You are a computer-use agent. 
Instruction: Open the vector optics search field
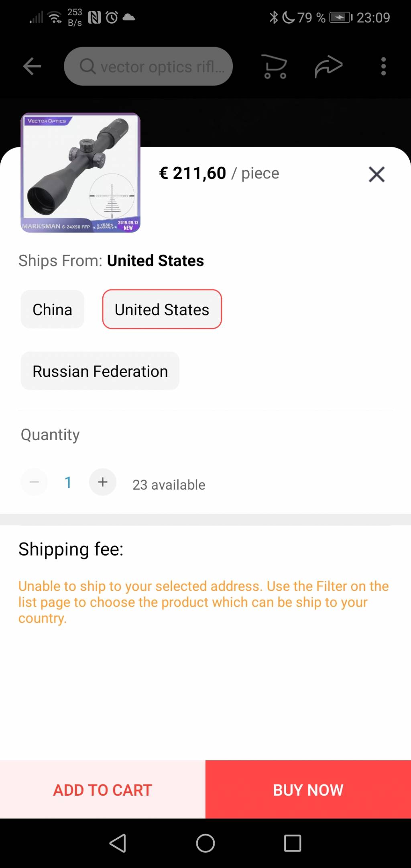pyautogui.click(x=149, y=66)
